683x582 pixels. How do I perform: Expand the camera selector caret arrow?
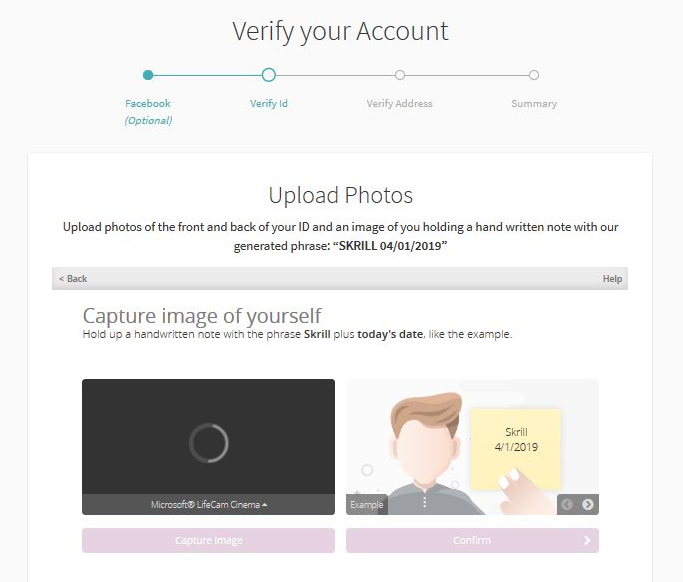point(264,504)
